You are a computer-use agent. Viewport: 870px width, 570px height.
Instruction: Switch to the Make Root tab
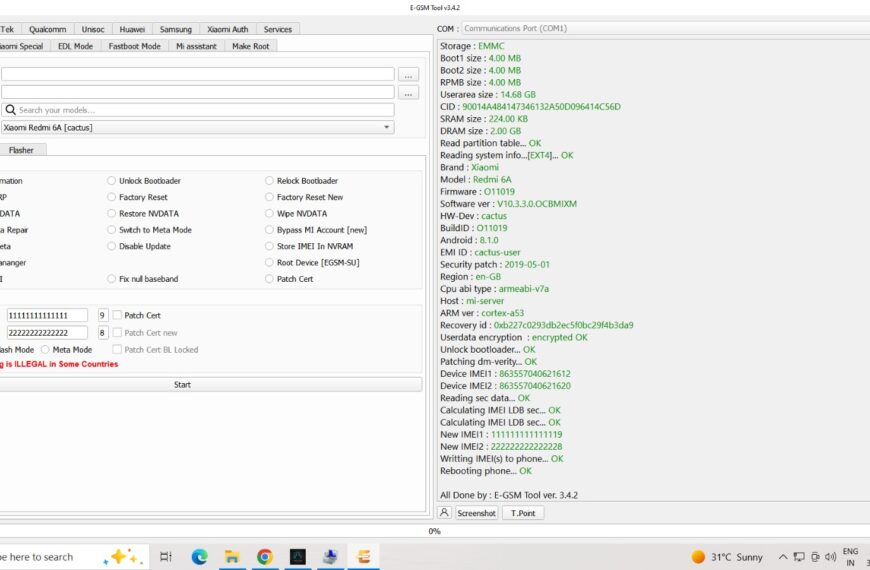point(251,46)
